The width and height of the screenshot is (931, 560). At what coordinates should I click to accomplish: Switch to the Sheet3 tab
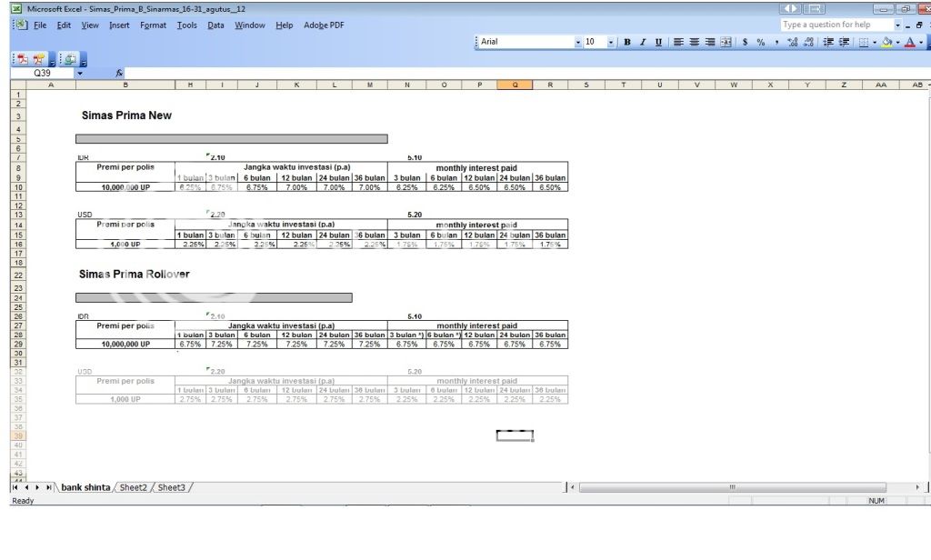pos(171,487)
